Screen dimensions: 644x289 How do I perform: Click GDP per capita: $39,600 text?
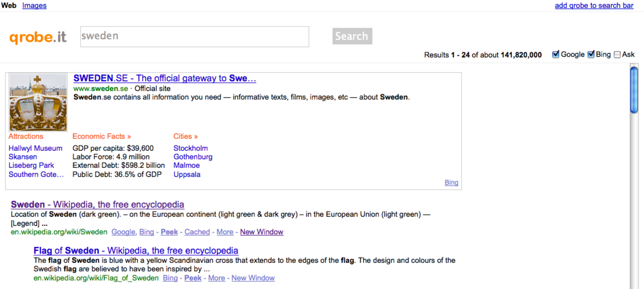tap(113, 148)
